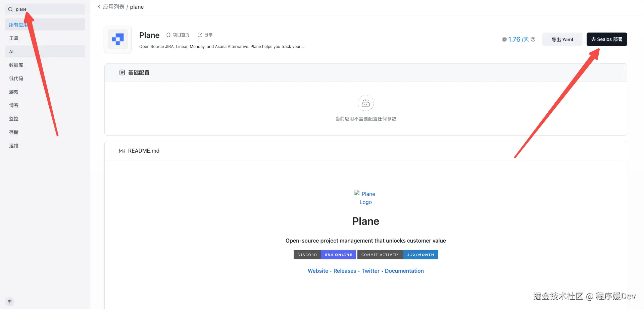Click the 基础配置 section title
This screenshot has width=644, height=309.
coord(139,72)
